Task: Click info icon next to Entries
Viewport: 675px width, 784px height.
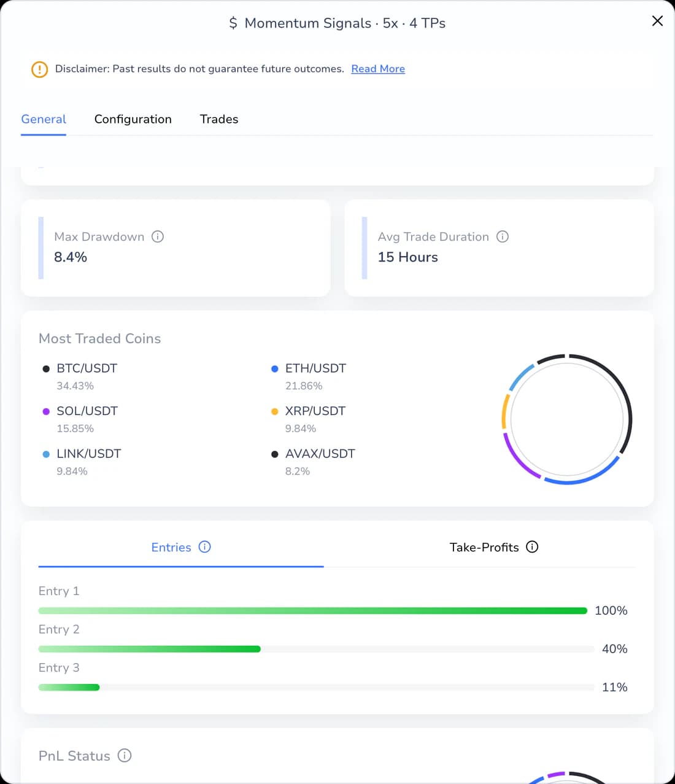Action: [x=205, y=547]
